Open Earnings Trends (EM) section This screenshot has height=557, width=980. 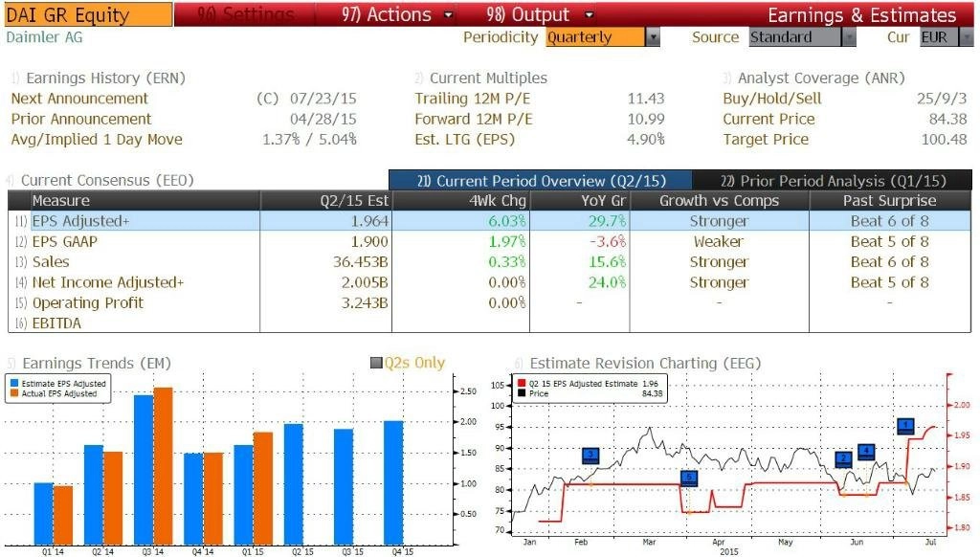[x=97, y=364]
